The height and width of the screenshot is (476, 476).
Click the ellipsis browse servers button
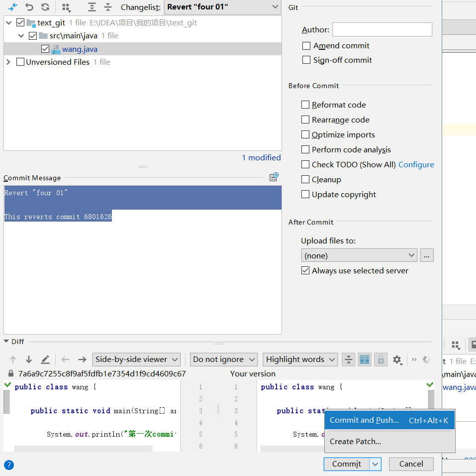(x=427, y=255)
